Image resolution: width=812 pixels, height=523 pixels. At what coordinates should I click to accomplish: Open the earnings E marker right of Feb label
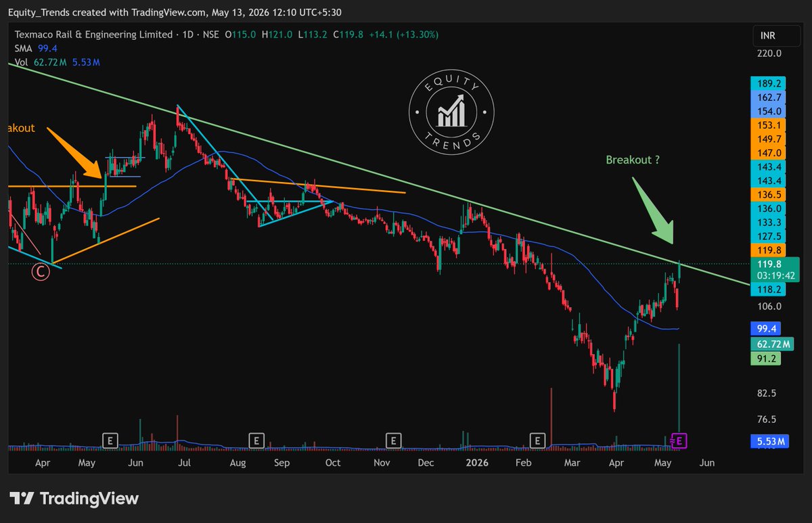[x=538, y=441]
